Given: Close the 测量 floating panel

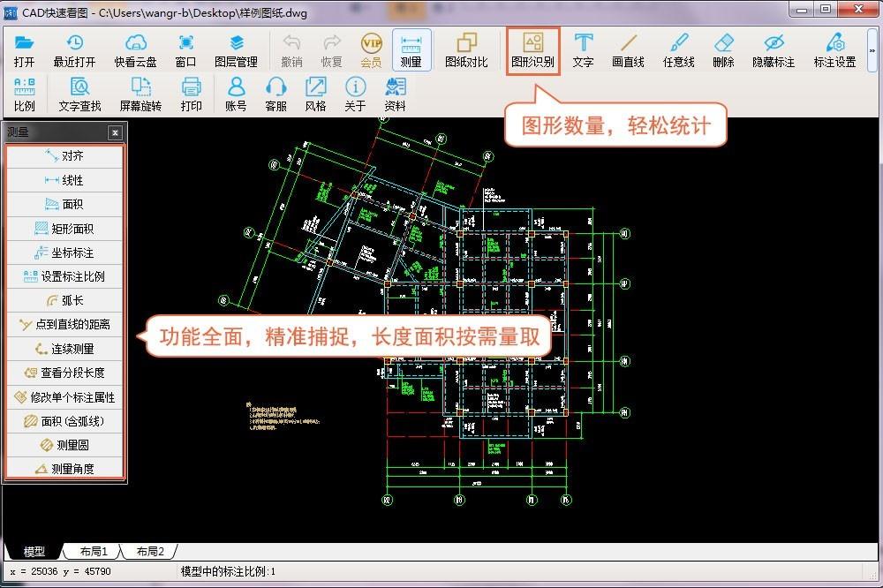Looking at the screenshot, I should click(115, 133).
